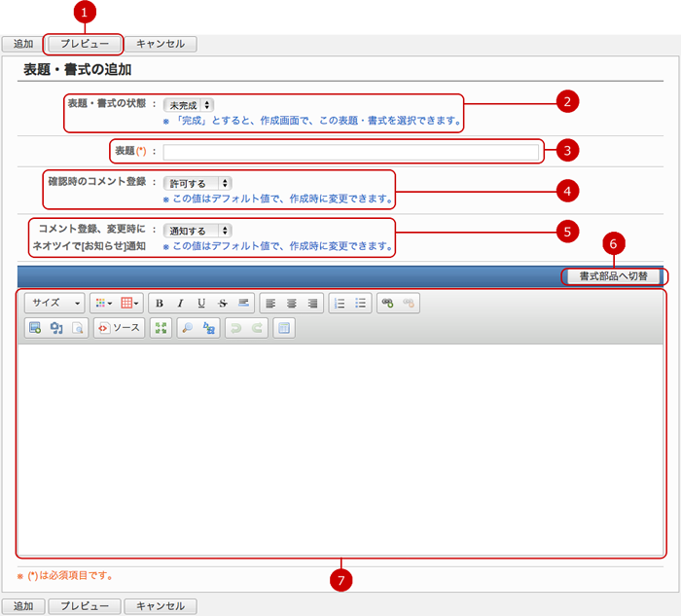Click the insert image icon
This screenshot has height=616, width=681.
(35, 328)
